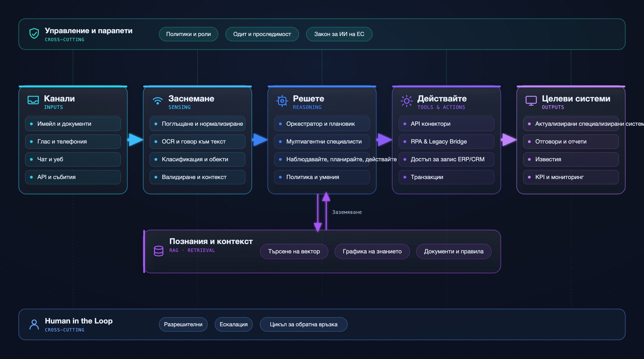Click the Разрешителни pill
The height and width of the screenshot is (359, 644).
coord(183,324)
